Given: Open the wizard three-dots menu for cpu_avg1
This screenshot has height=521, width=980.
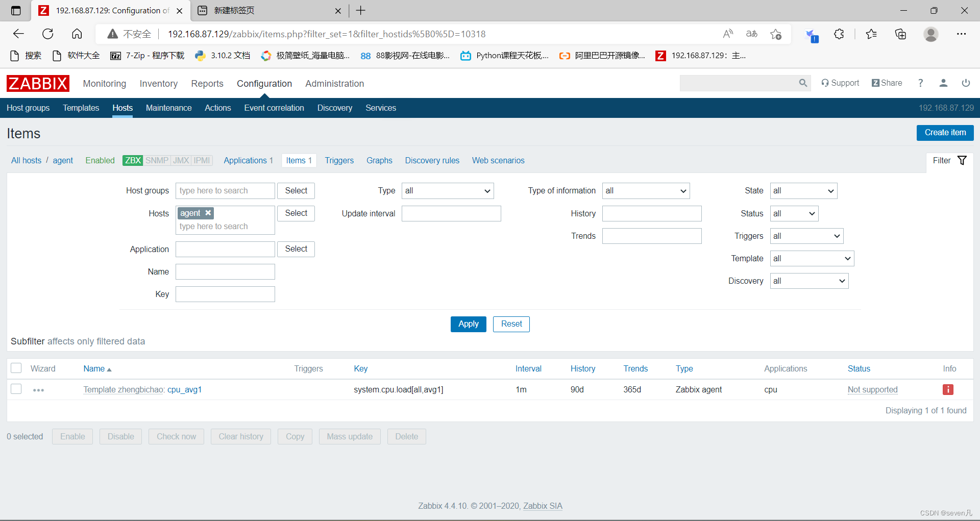Looking at the screenshot, I should [x=38, y=390].
